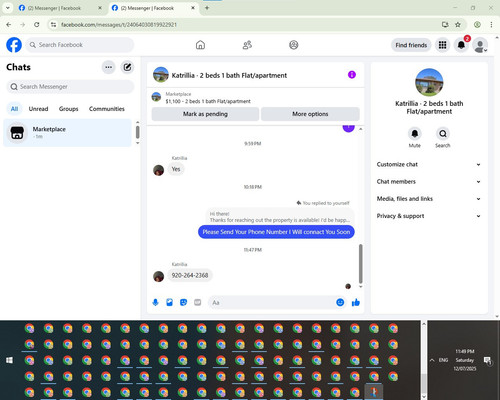The image size is (500, 400).
Task: Select the Groups filter tab
Action: point(68,109)
